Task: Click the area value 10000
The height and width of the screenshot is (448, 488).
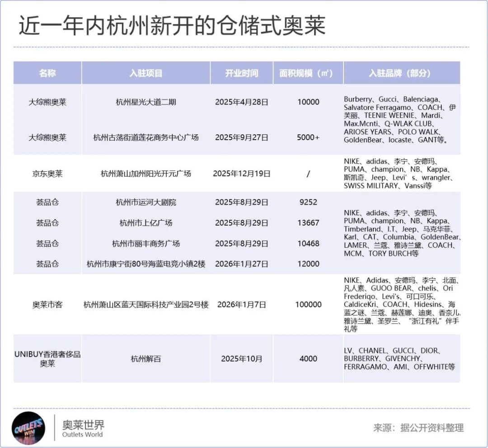Action: [x=308, y=102]
